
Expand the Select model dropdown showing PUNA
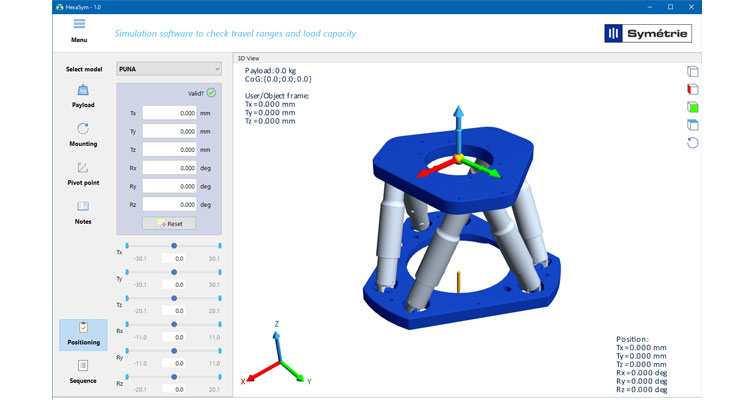coord(168,69)
